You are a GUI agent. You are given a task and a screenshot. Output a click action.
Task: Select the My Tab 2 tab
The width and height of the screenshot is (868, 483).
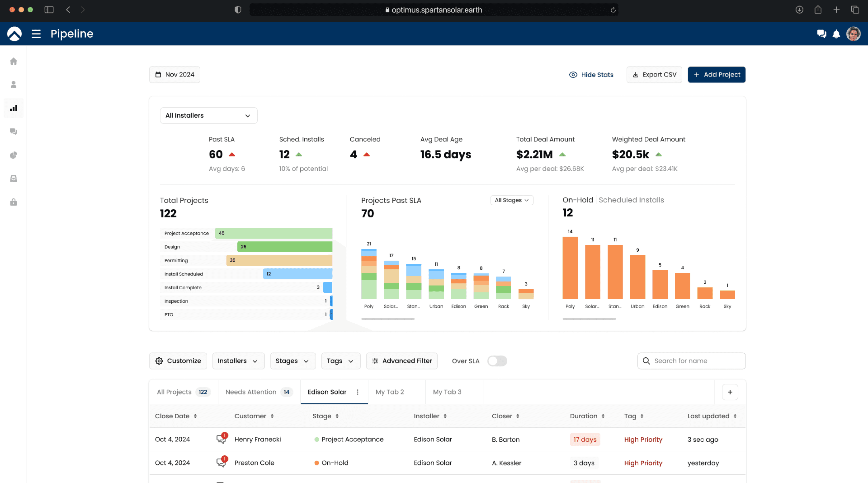390,392
